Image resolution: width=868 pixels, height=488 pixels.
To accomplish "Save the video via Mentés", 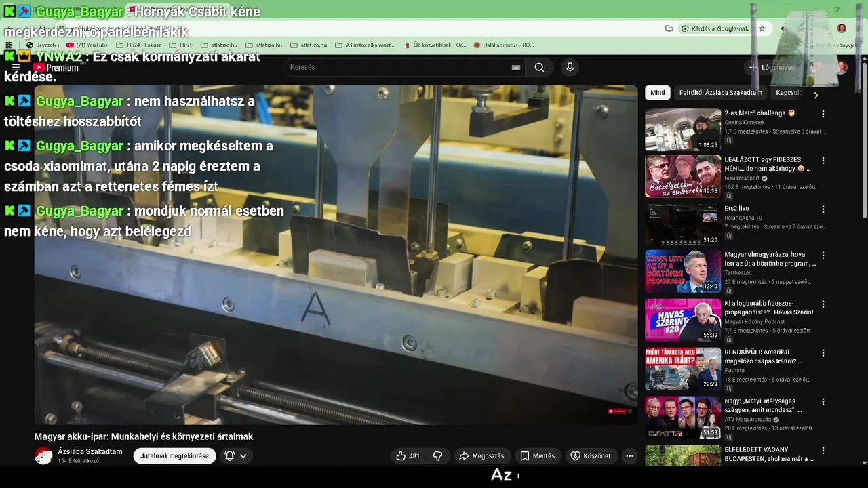I will click(538, 456).
